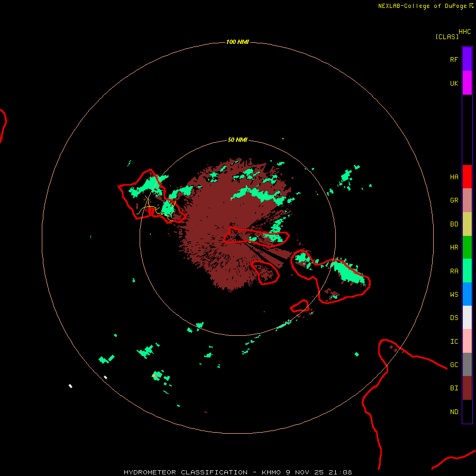Click the 'HA' legend label
Image resolution: width=476 pixels, height=476 pixels.
(454, 177)
